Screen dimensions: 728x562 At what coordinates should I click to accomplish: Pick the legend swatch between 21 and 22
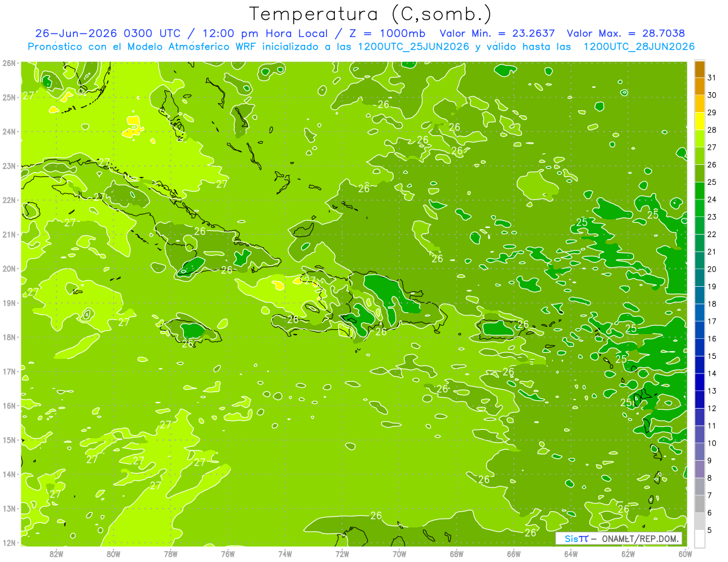pos(699,243)
